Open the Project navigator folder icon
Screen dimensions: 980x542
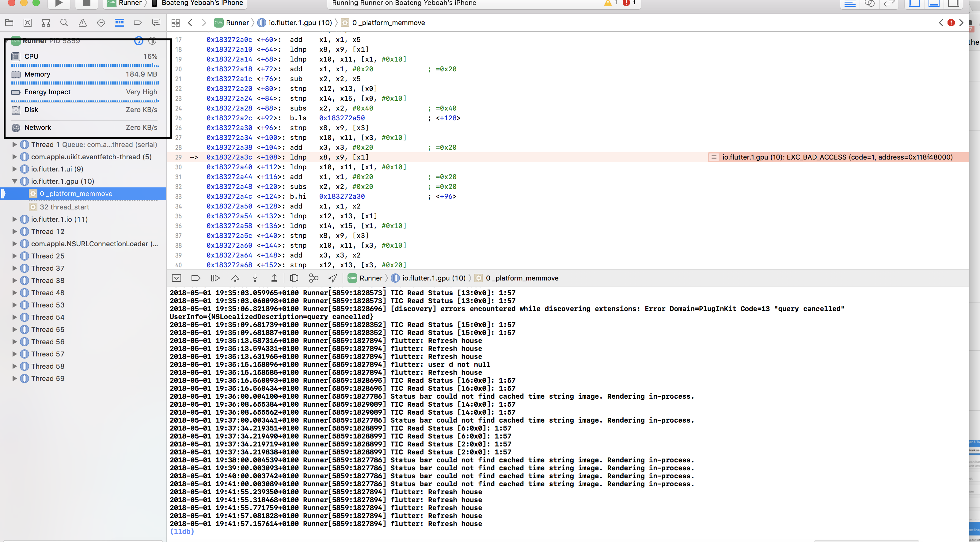(9, 22)
